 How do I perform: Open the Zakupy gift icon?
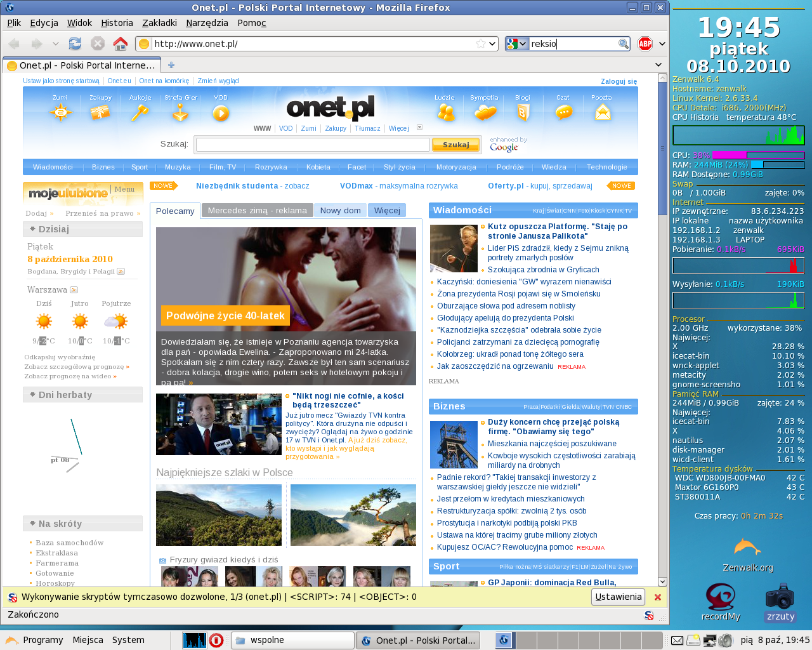(x=100, y=112)
